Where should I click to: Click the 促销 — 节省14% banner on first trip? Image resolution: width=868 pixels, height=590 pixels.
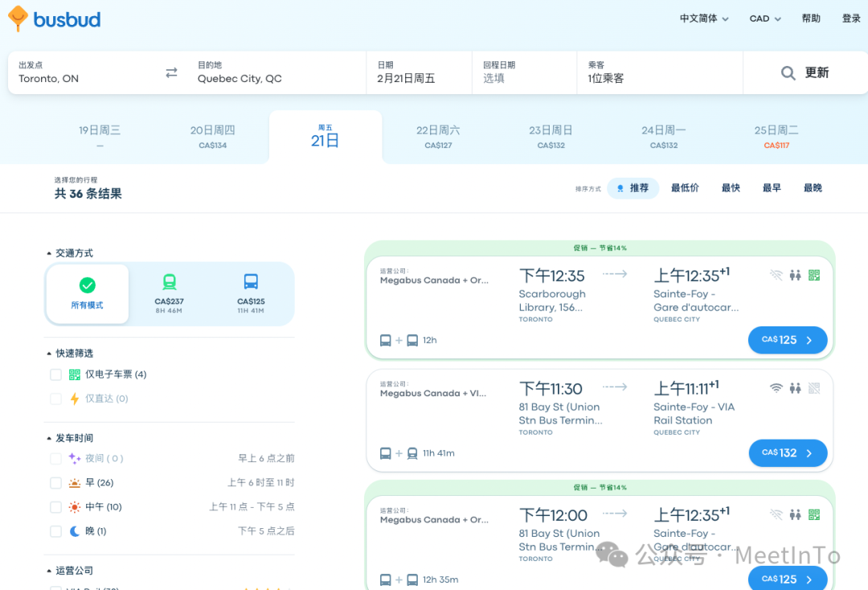click(600, 248)
